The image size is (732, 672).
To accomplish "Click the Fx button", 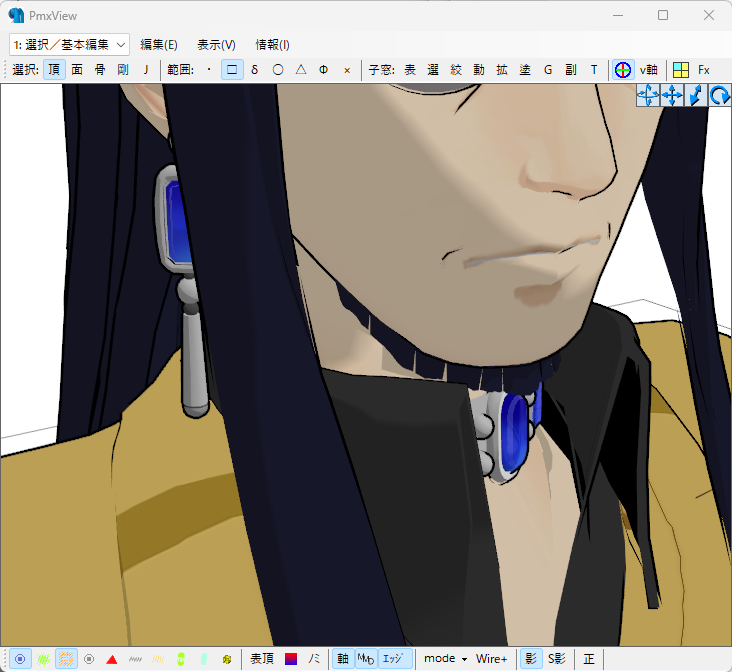I will (x=704, y=70).
